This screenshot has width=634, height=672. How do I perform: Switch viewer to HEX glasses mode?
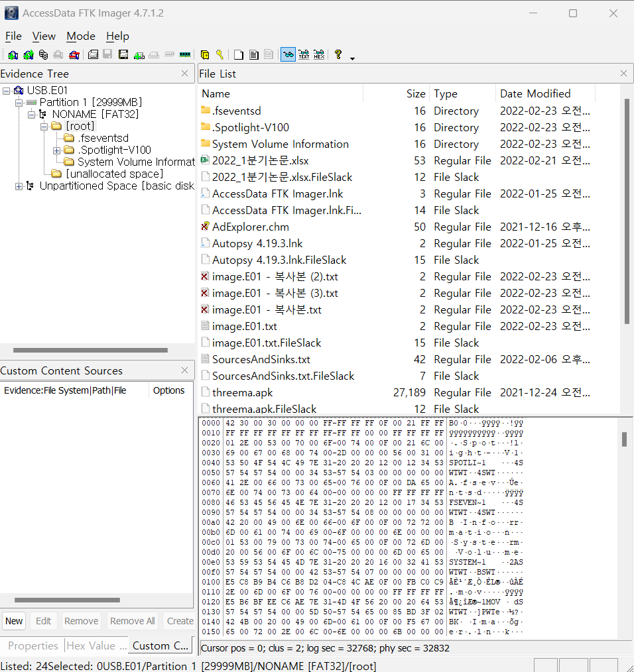(319, 54)
